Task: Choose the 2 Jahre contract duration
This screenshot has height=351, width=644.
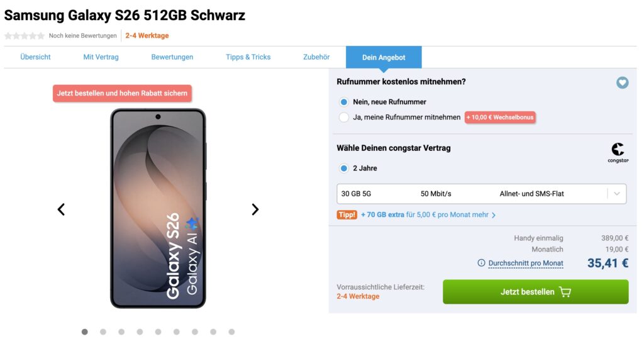Action: point(344,169)
